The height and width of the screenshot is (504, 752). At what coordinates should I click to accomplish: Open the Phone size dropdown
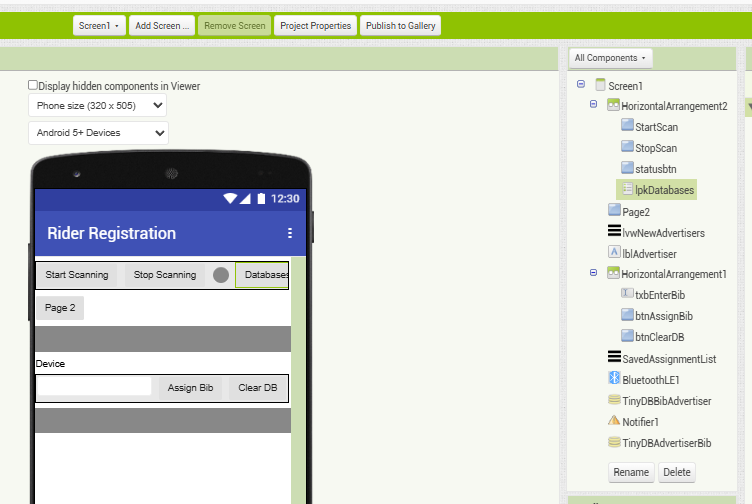point(97,105)
